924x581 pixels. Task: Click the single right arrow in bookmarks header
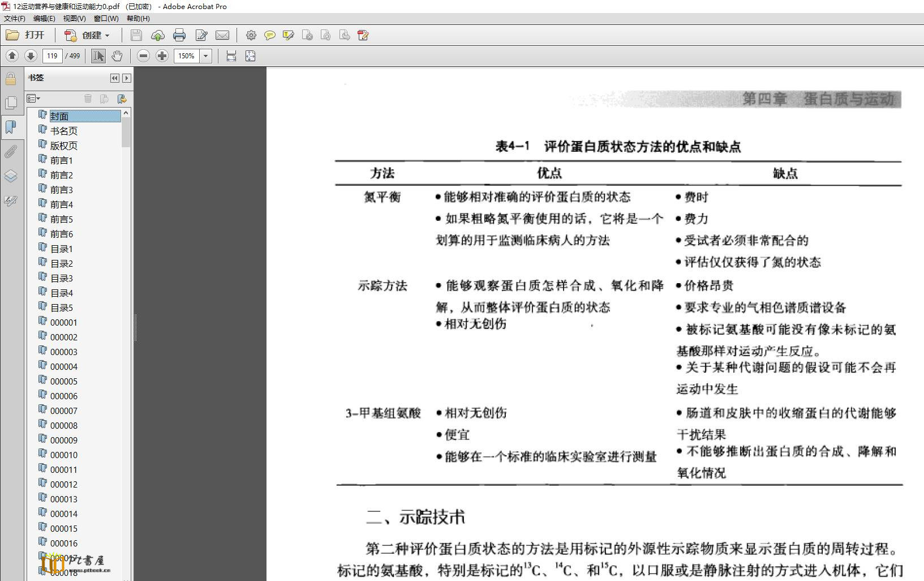point(127,78)
